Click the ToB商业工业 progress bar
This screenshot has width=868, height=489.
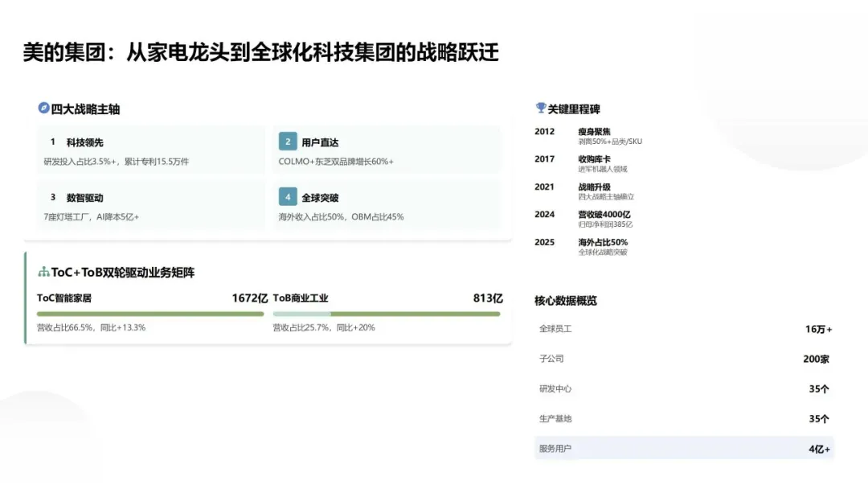coord(387,314)
